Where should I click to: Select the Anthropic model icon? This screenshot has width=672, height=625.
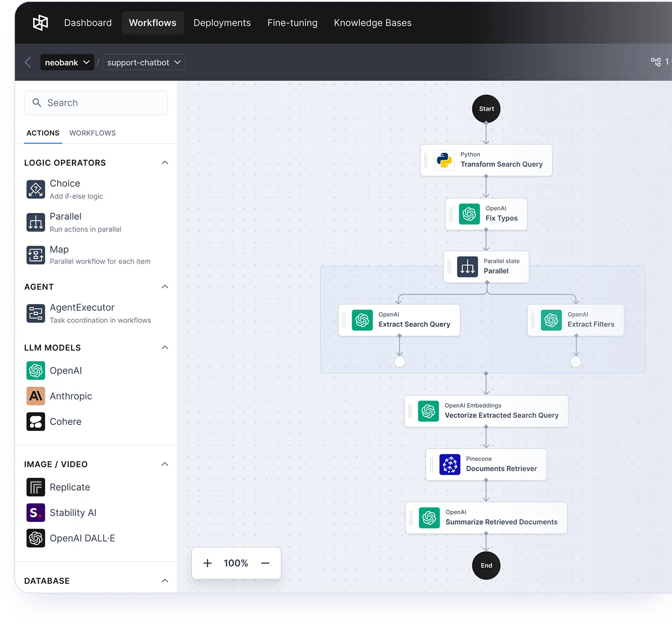35,396
